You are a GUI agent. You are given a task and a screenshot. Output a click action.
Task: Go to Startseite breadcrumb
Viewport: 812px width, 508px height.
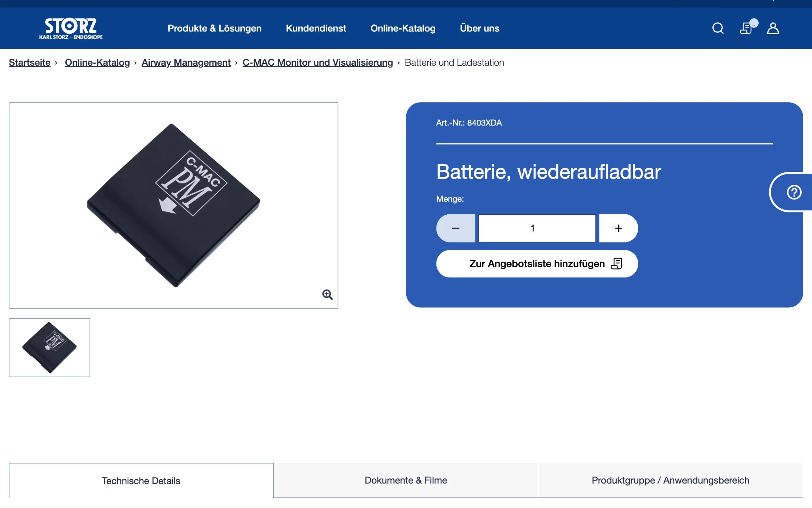point(29,63)
